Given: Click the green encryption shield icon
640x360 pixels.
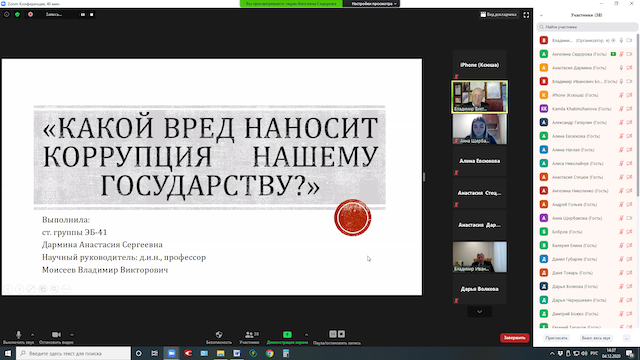Looking at the screenshot, I should tap(17, 14).
